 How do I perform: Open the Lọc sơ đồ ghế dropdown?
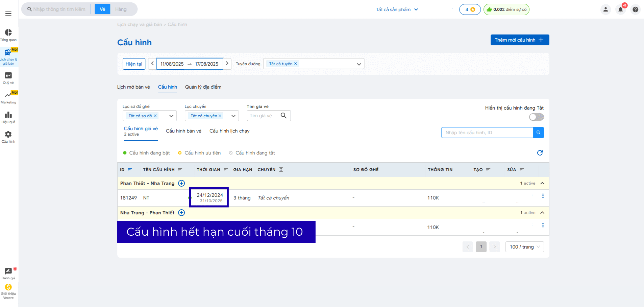[x=171, y=116]
